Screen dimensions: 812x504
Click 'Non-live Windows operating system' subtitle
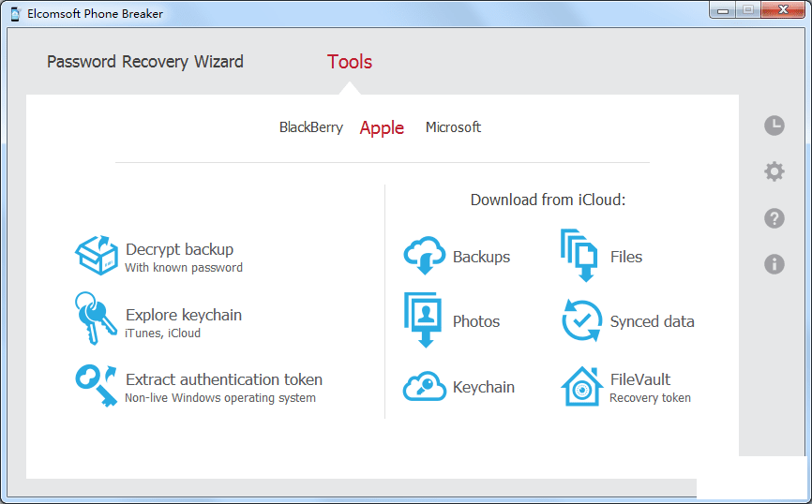click(220, 398)
